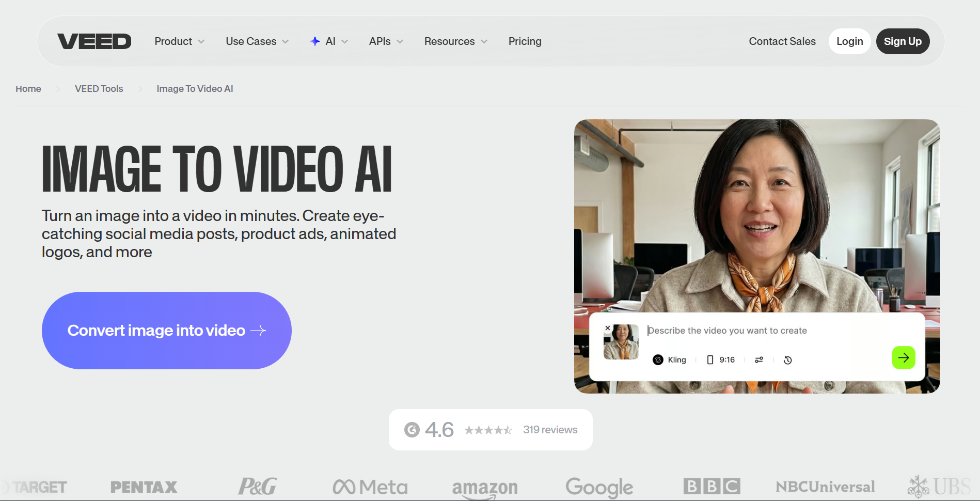Go to the Pricing page
The image size is (980, 501).
pyautogui.click(x=525, y=41)
